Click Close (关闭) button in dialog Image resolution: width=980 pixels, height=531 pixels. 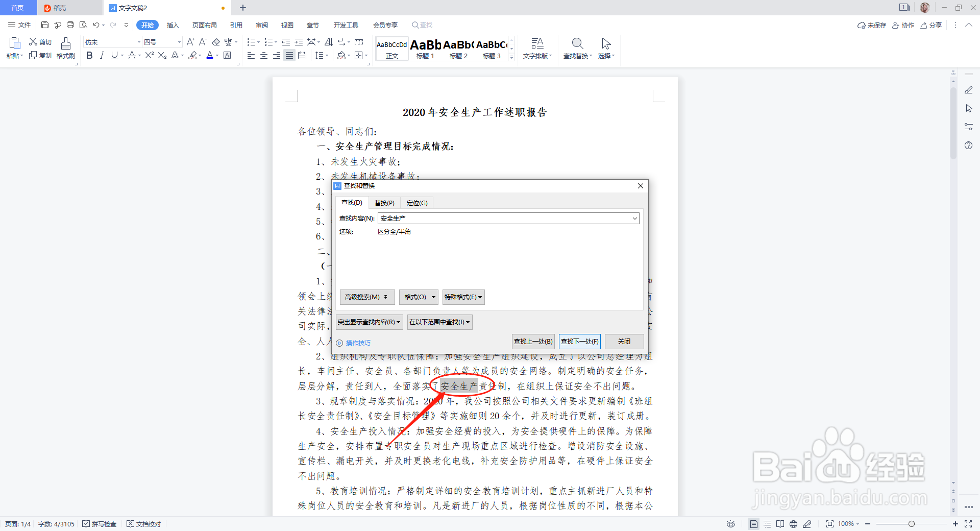point(624,342)
